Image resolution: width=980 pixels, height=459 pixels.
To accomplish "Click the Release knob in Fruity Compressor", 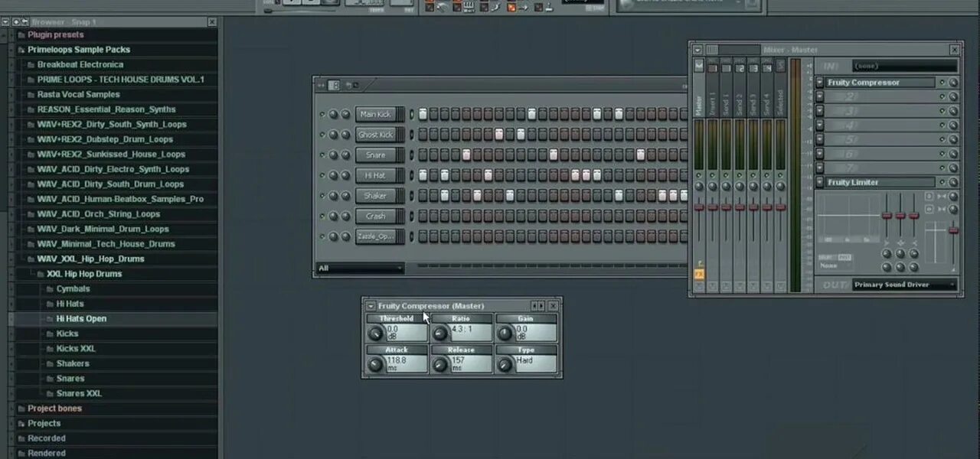I will tap(440, 365).
